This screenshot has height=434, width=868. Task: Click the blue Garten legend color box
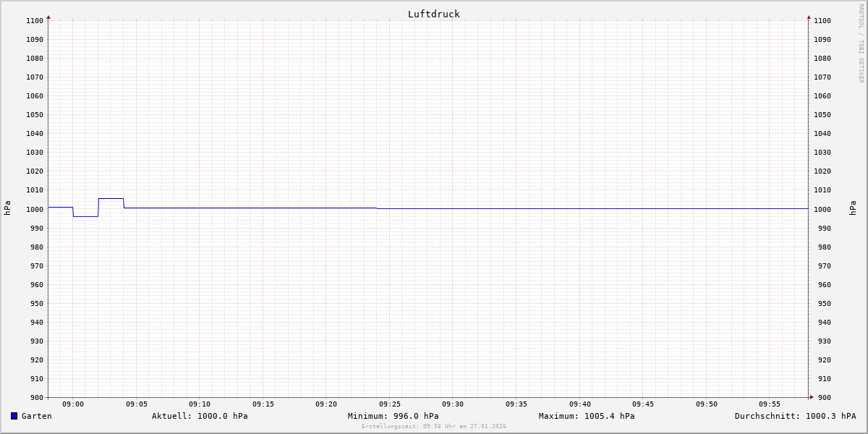(14, 416)
